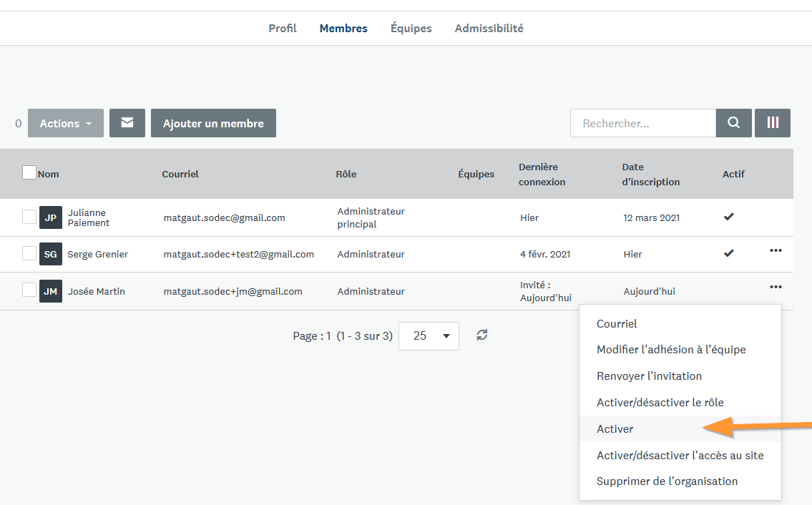Choose Activer in the context menu

(x=615, y=429)
